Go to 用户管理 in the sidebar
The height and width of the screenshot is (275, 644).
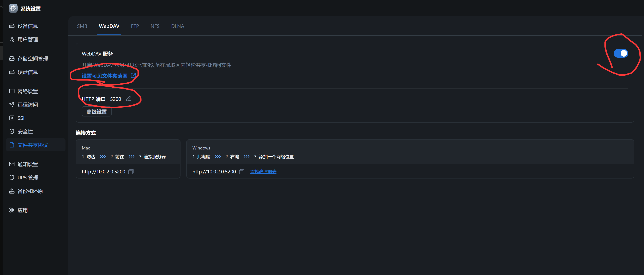tap(28, 40)
